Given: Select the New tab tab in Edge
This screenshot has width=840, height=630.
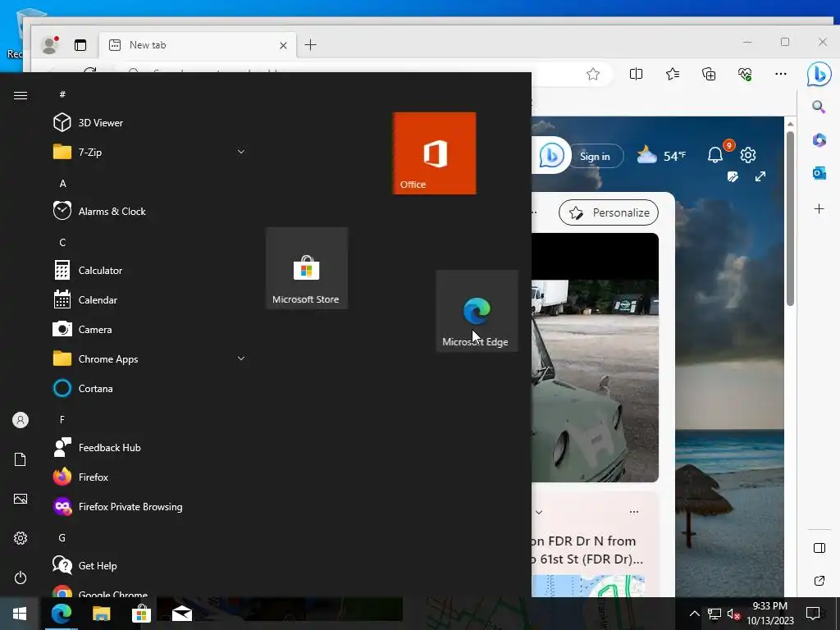Looking at the screenshot, I should (x=199, y=46).
